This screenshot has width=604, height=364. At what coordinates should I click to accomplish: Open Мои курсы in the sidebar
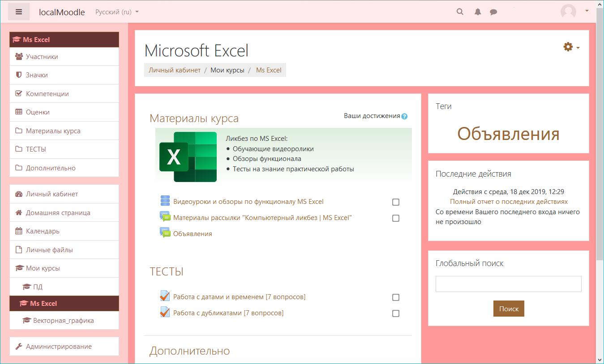pyautogui.click(x=64, y=268)
